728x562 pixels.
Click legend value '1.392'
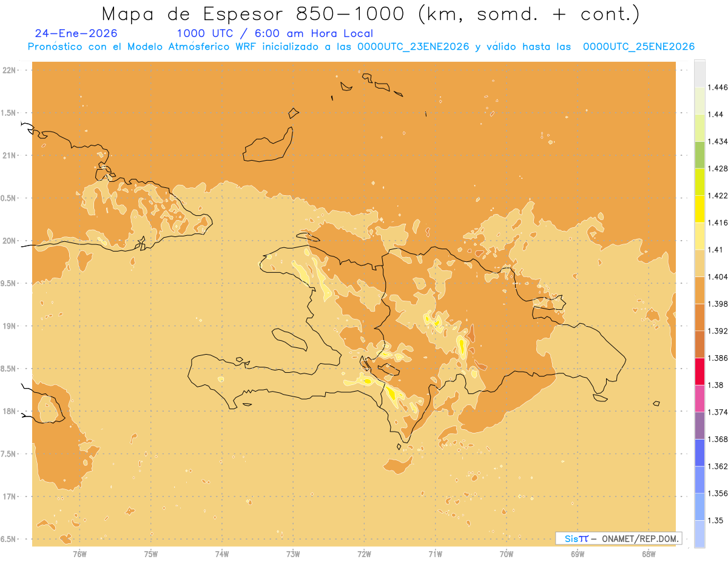tap(719, 331)
